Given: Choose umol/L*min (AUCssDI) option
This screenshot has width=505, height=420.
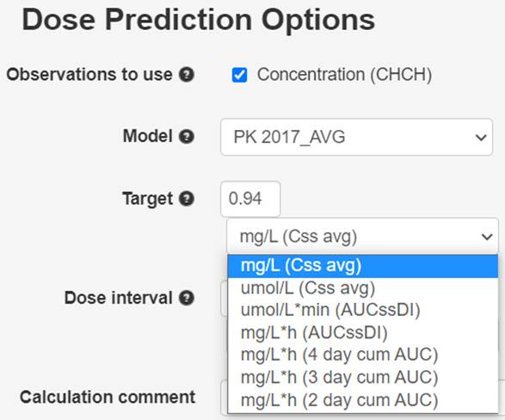Looking at the screenshot, I should (x=363, y=311).
